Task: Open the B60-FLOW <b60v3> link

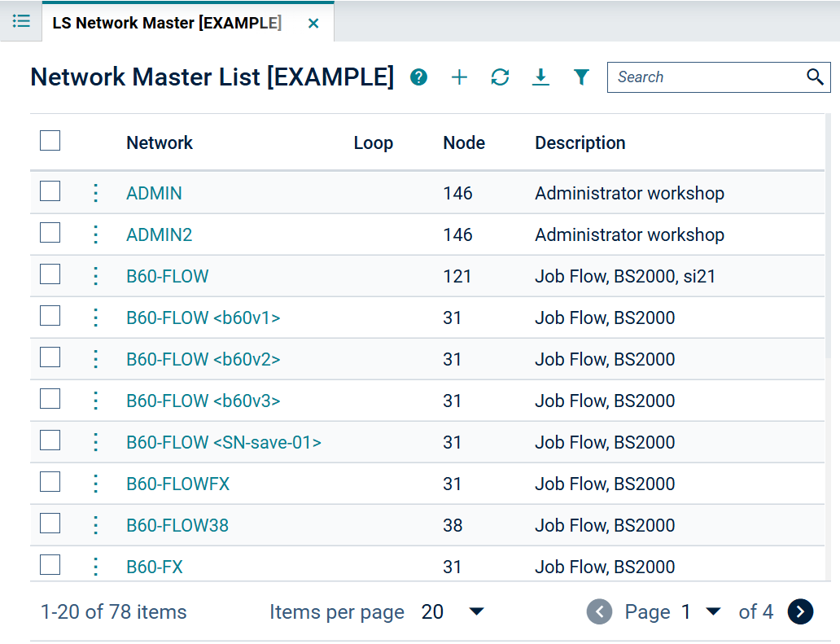Action: click(203, 401)
